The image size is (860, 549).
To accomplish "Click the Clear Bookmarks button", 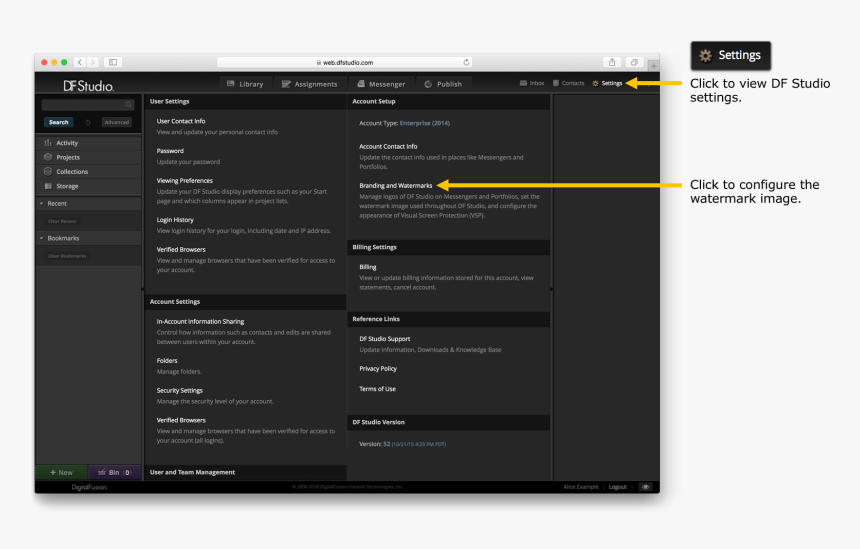I will click(67, 256).
